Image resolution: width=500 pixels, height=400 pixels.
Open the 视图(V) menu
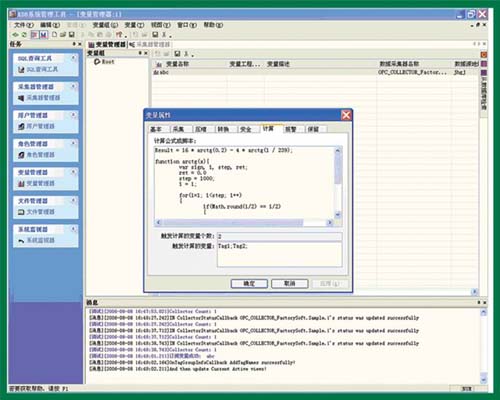click(161, 25)
